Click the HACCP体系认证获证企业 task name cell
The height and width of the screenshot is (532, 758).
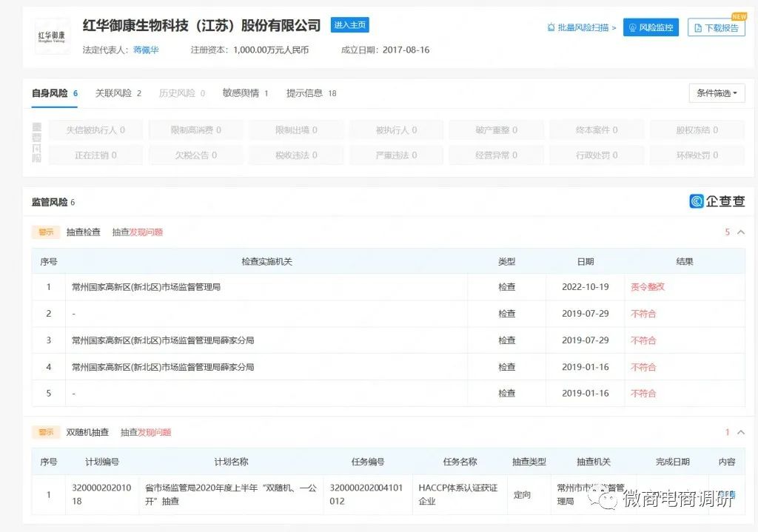(x=458, y=494)
